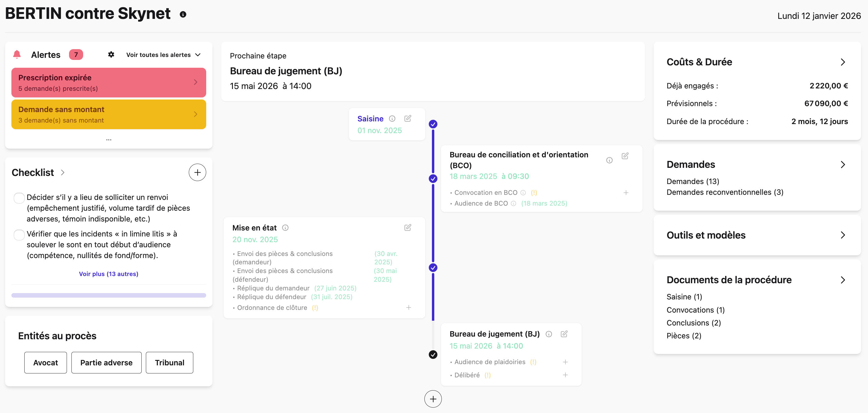868x413 pixels.
Task: Open the Prescription expirée alert
Action: pos(108,82)
